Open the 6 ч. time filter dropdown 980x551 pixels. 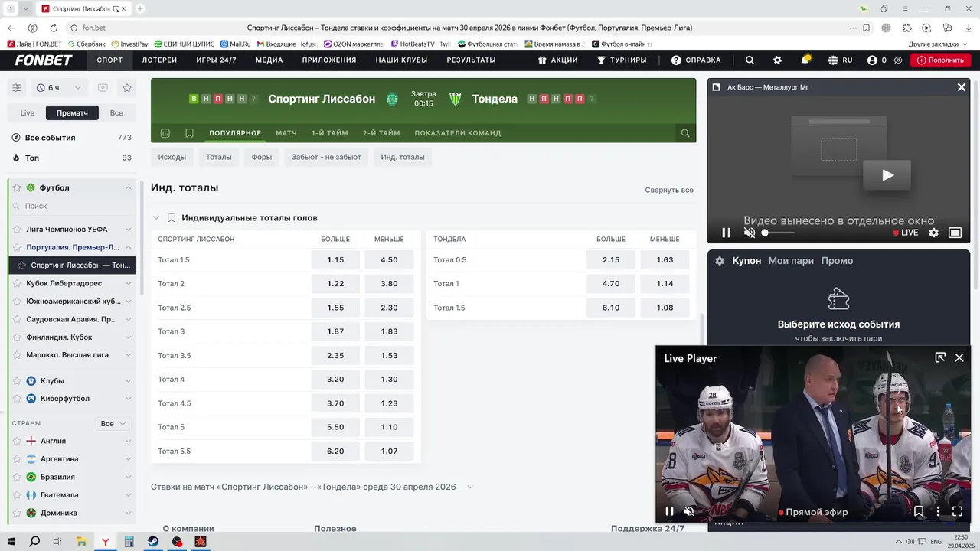pos(58,87)
